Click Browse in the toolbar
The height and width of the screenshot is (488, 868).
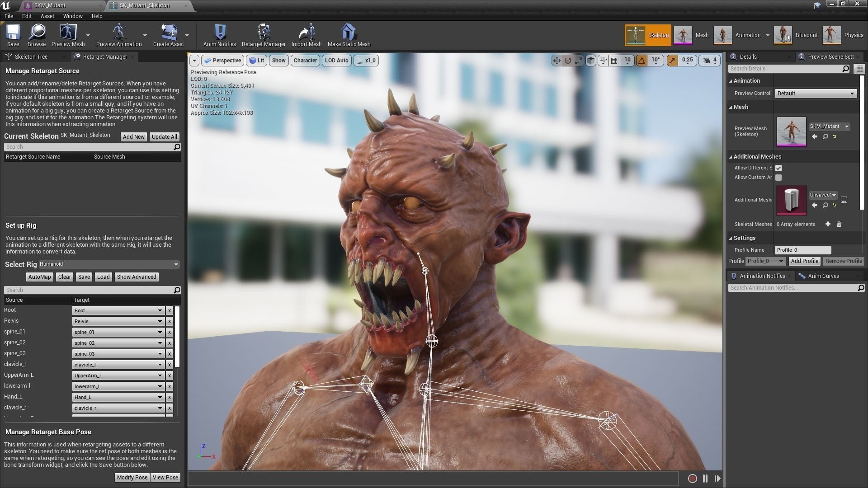(x=37, y=35)
